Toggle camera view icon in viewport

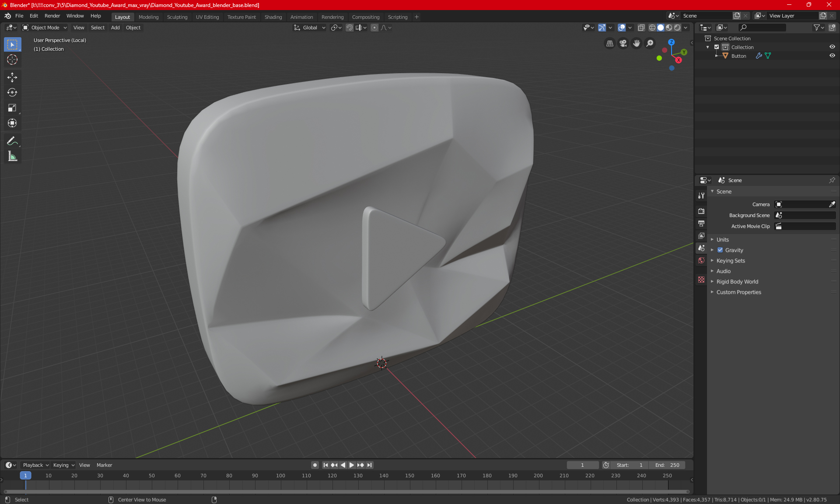623,43
